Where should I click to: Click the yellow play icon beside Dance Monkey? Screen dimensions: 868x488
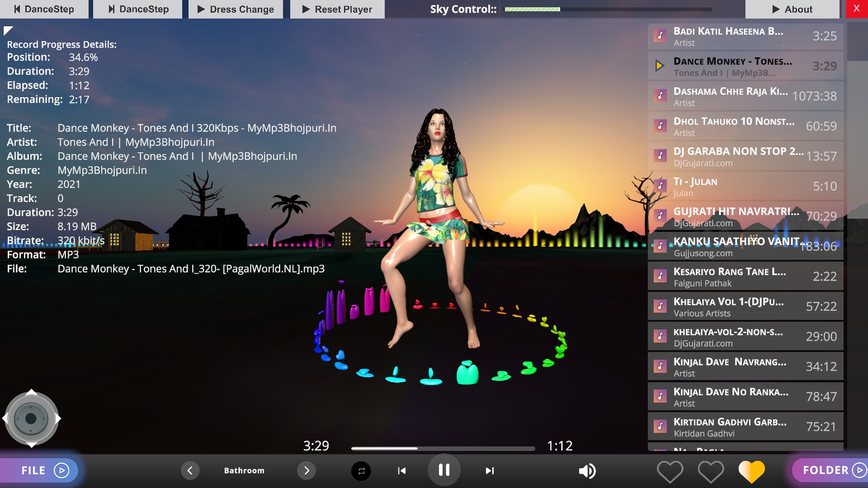pyautogui.click(x=660, y=66)
